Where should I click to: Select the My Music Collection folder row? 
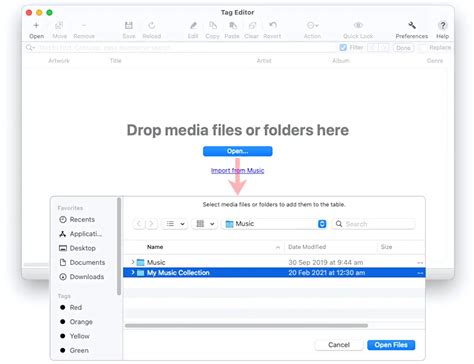274,273
